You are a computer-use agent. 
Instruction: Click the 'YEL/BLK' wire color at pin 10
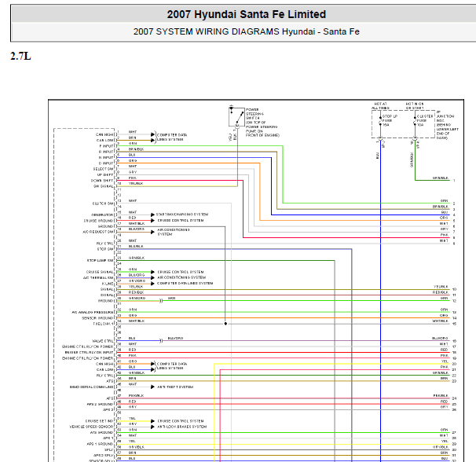(136, 183)
